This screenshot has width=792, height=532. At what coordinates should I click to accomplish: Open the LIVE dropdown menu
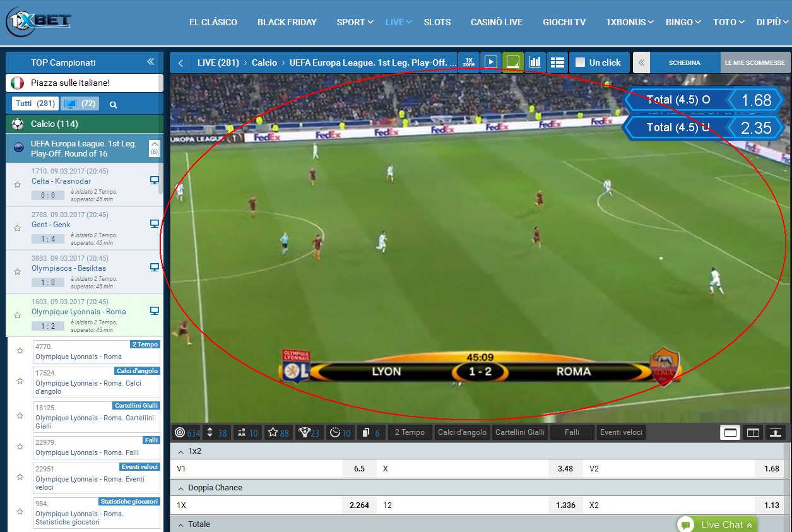398,22
